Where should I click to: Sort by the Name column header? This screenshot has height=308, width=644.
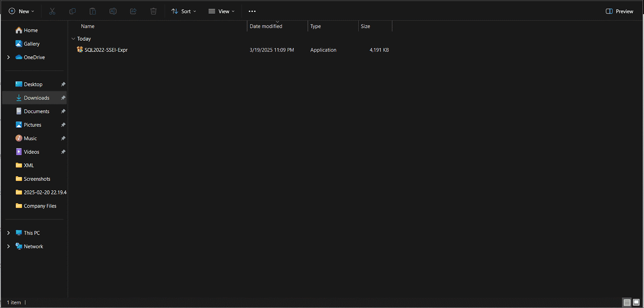click(x=88, y=26)
